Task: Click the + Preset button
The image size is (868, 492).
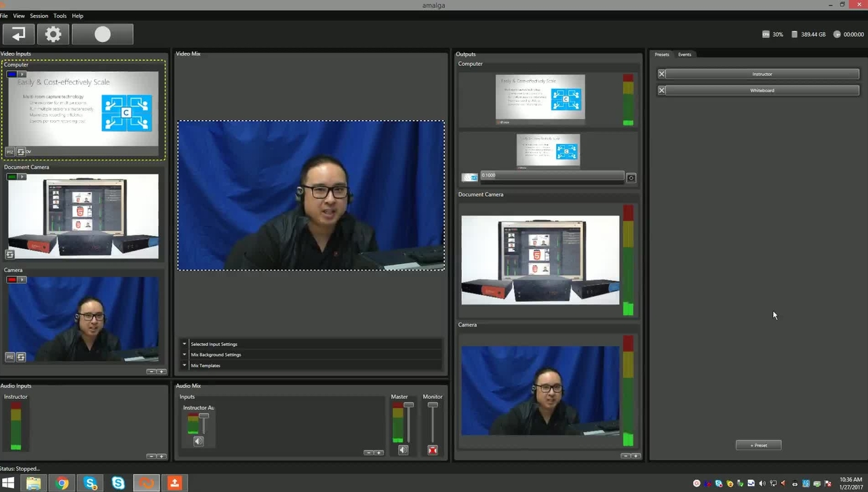Action: [758, 445]
